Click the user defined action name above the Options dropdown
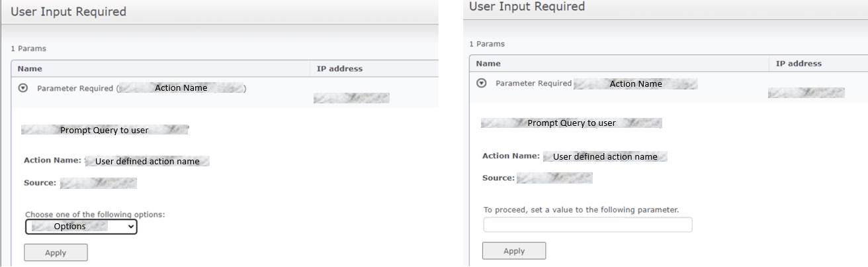 tap(147, 161)
